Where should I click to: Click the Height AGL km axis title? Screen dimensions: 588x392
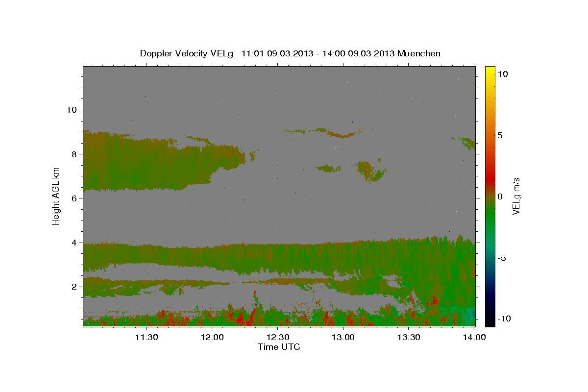(x=56, y=196)
